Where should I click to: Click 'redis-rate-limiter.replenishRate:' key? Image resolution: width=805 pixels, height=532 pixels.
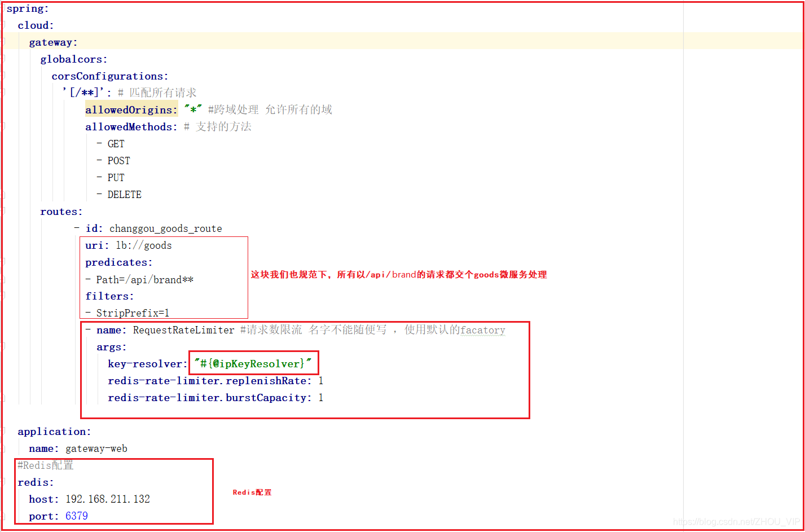pyautogui.click(x=209, y=381)
